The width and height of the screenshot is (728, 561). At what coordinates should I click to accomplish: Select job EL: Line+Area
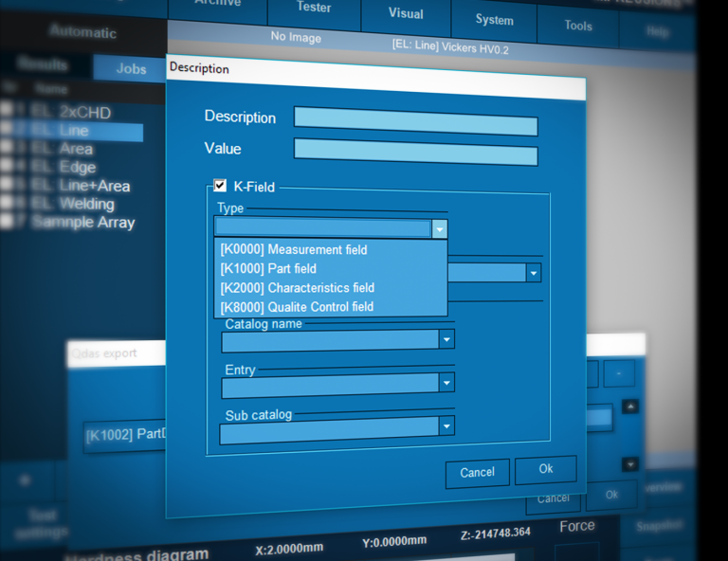(x=81, y=186)
